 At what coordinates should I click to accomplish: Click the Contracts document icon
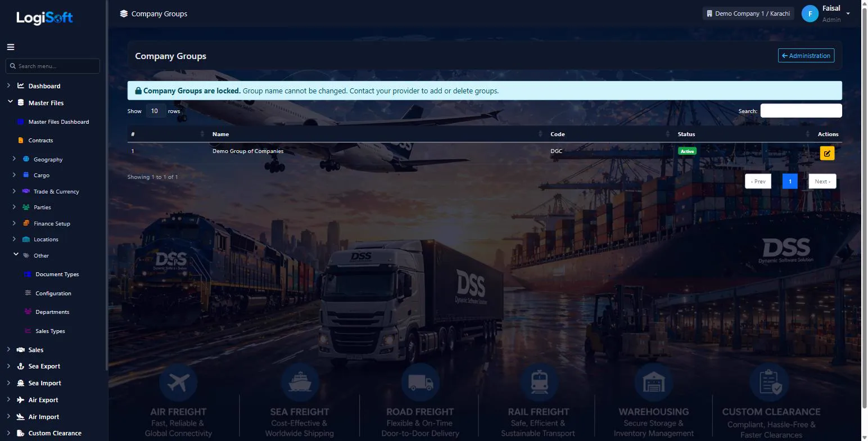coord(21,140)
